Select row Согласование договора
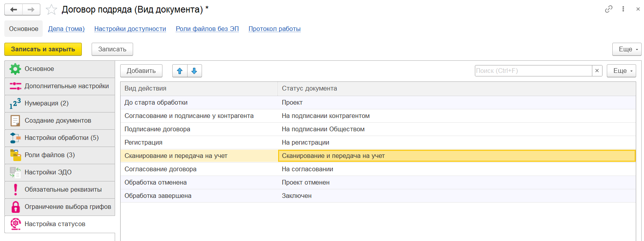 pos(378,169)
